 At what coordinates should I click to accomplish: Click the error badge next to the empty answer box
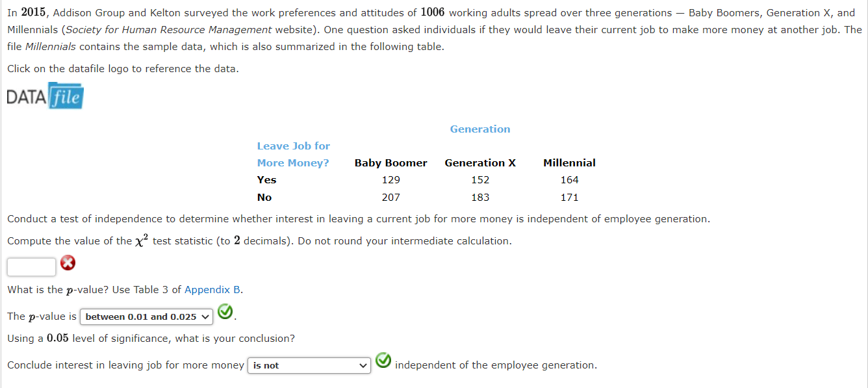click(68, 263)
